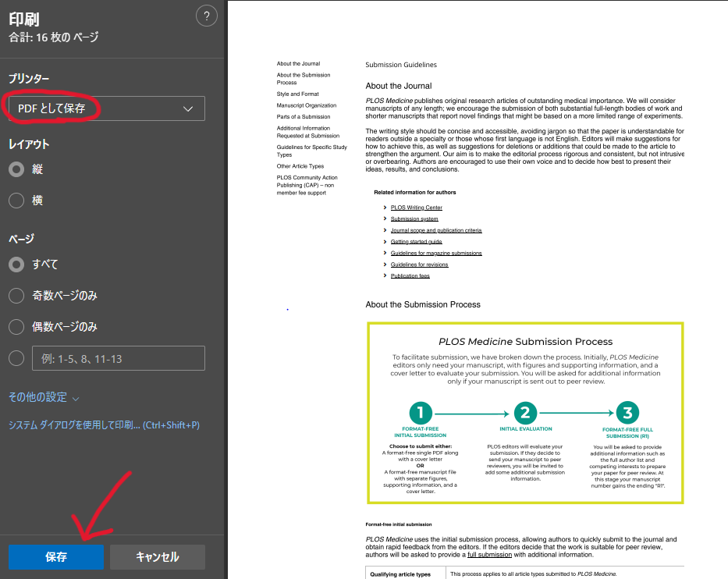Click Guidelines for magazine submissions link
This screenshot has height=579, width=728.
[436, 253]
